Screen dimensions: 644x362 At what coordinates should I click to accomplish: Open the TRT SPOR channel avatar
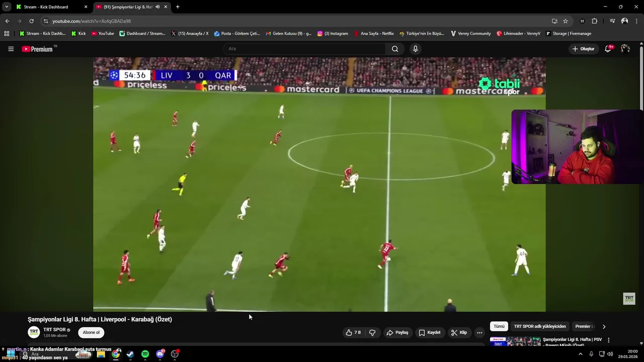(x=34, y=332)
